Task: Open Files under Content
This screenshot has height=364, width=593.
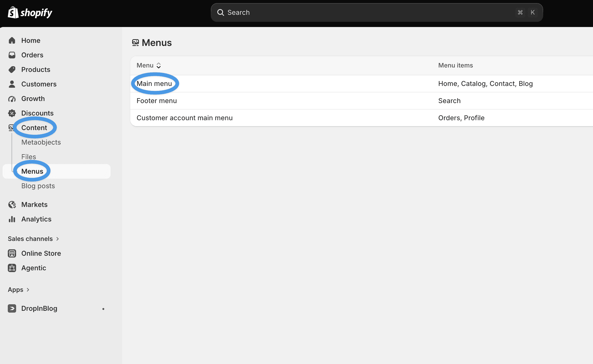Action: (x=29, y=157)
